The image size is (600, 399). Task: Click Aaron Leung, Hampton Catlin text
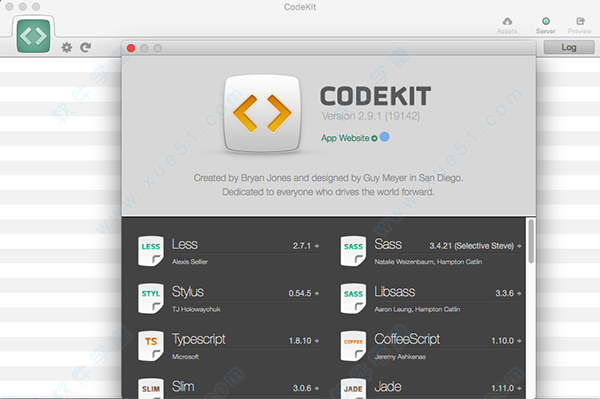pos(417,309)
